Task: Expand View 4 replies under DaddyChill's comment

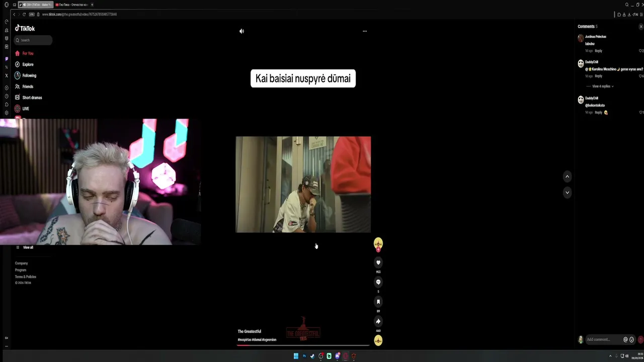Action: [603, 86]
